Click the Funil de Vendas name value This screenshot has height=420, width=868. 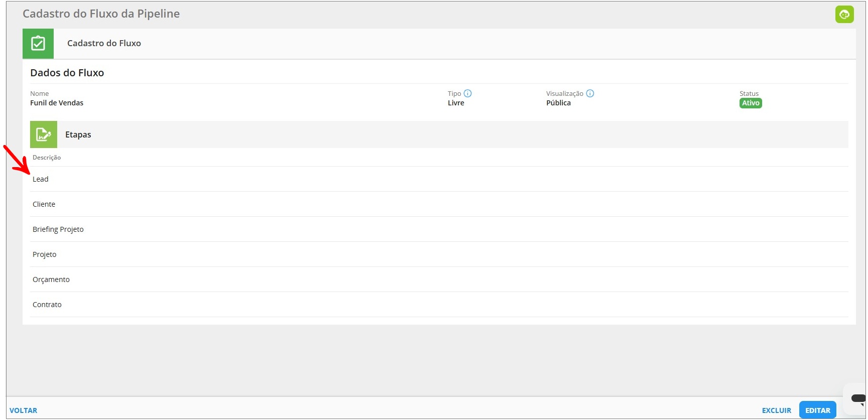pos(57,103)
